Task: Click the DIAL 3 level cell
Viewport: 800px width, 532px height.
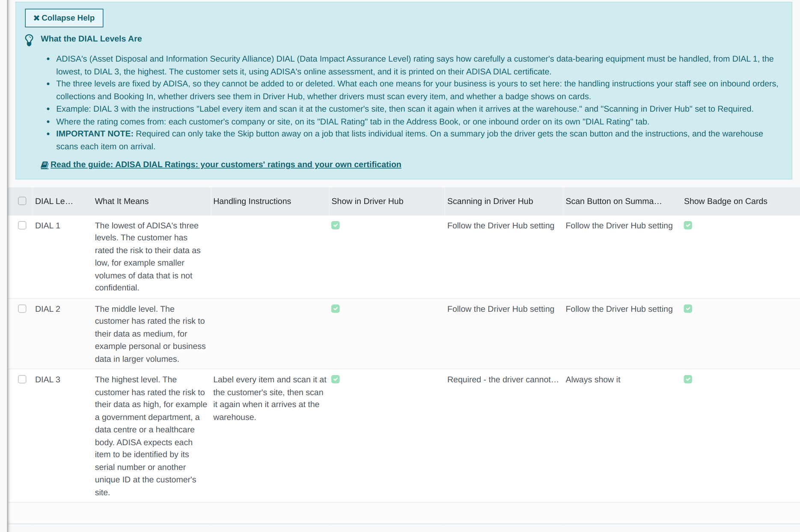Action: pos(48,380)
